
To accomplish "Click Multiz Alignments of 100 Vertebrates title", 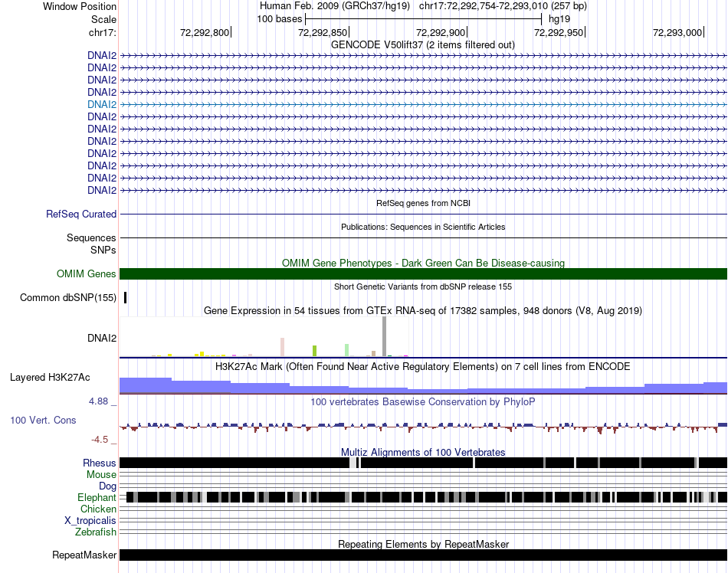I will (423, 452).
